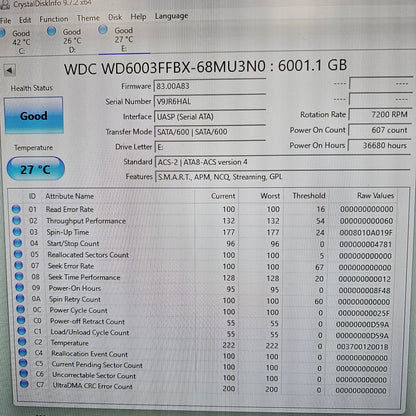Click status icon of Current Pending Sector Count

click(23, 363)
